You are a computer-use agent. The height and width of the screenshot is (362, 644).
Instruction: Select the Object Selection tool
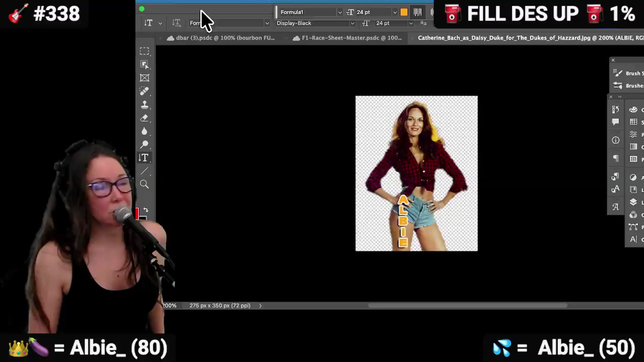[x=145, y=64]
